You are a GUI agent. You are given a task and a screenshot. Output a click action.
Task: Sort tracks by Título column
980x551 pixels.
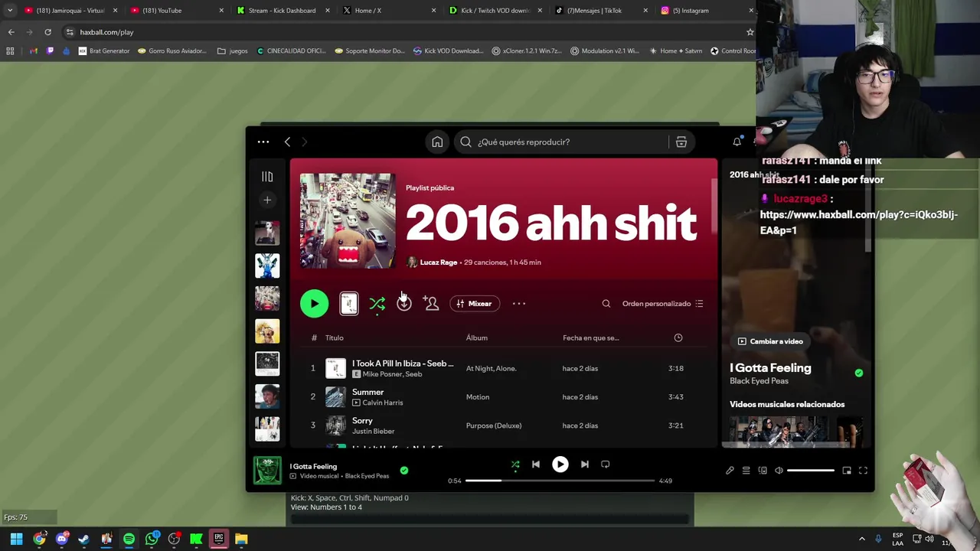pyautogui.click(x=335, y=337)
